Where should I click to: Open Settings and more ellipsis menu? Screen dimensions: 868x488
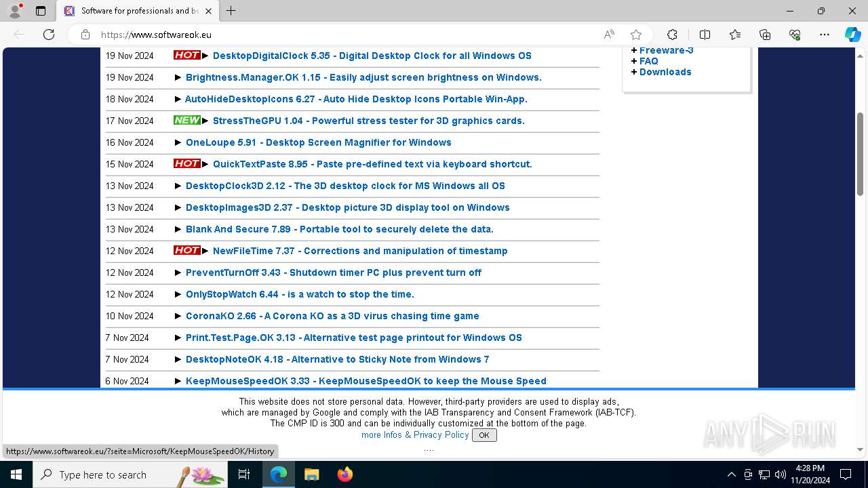coord(825,35)
